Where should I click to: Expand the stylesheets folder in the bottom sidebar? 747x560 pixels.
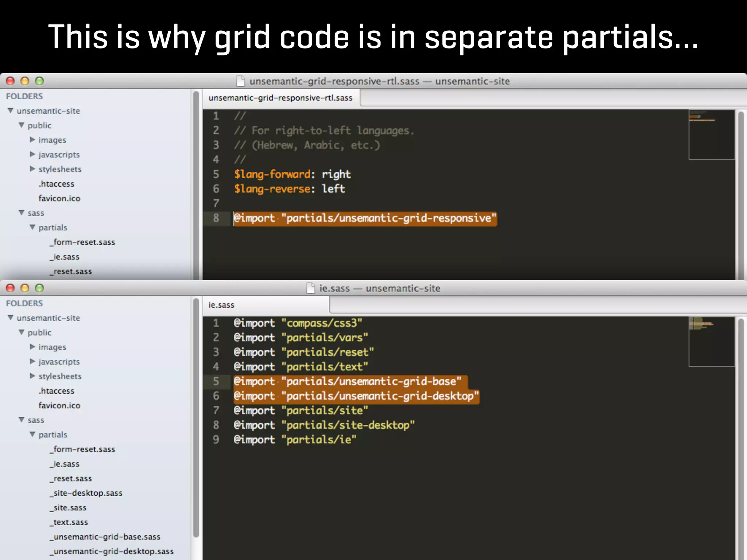pyautogui.click(x=32, y=376)
